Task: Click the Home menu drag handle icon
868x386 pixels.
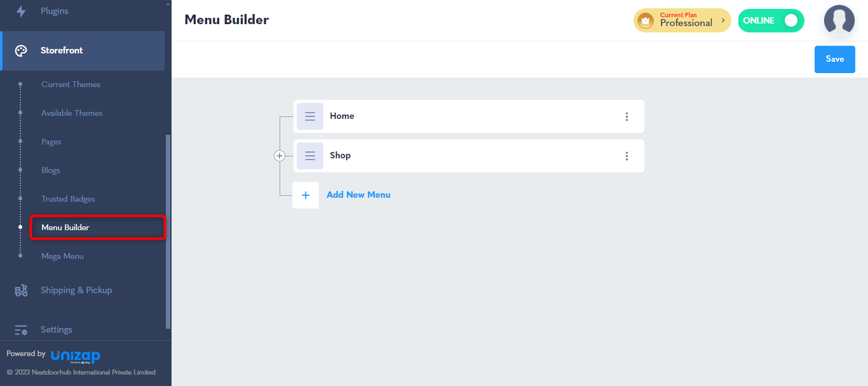Action: click(x=310, y=116)
